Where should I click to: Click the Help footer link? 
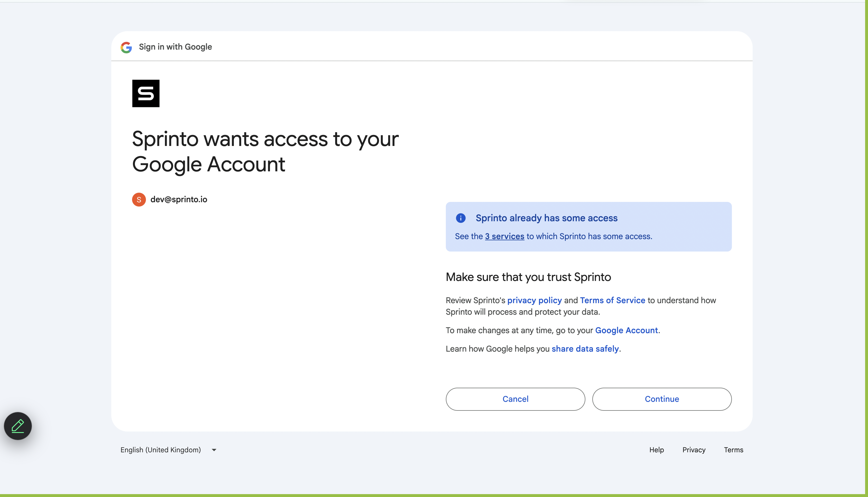(x=656, y=450)
